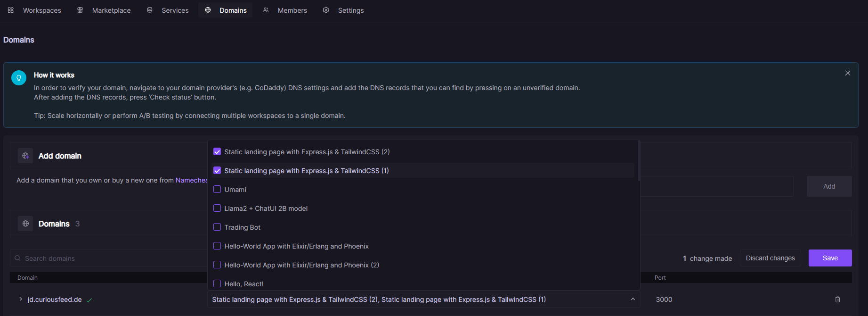
Task: Save the pending workspace change
Action: click(830, 258)
